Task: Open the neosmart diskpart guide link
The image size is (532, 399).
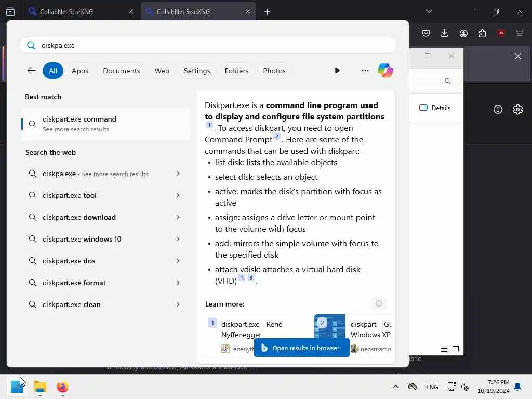Action: coord(370,329)
